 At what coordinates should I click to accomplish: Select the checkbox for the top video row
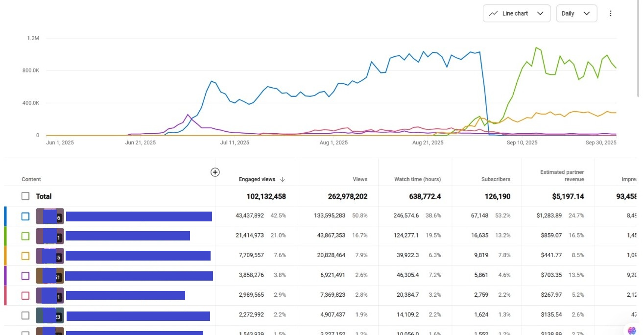25,215
